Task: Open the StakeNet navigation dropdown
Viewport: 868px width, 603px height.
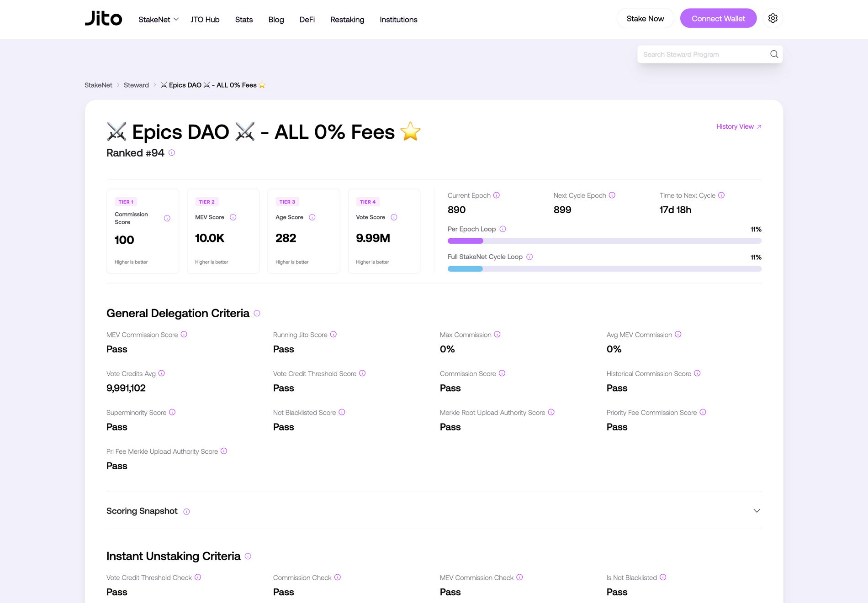Action: (x=158, y=20)
